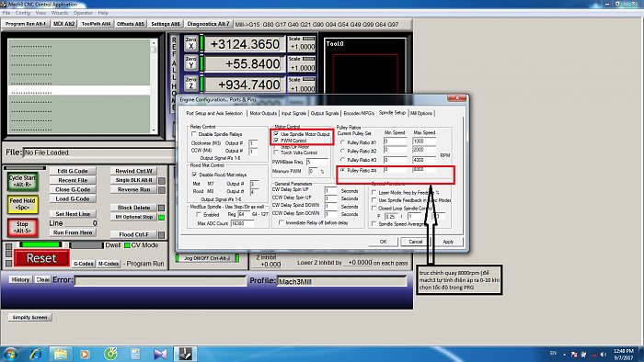
Task: Switch to Output Signals tab
Action: pos(325,113)
